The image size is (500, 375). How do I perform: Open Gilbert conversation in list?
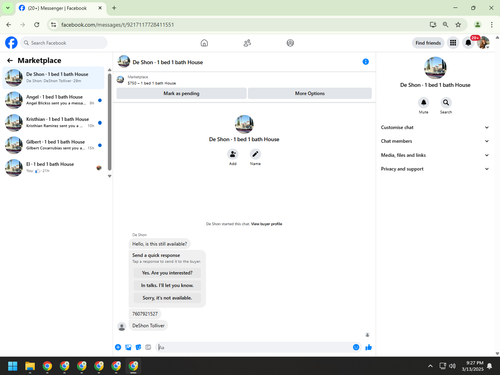click(53, 145)
